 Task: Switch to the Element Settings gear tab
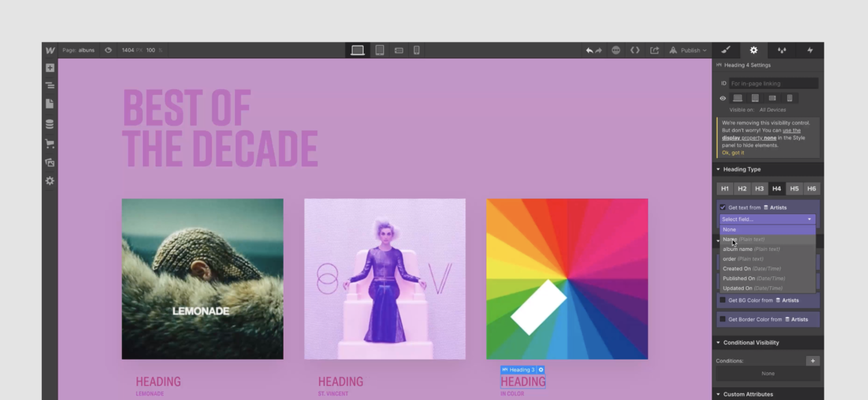(x=754, y=50)
